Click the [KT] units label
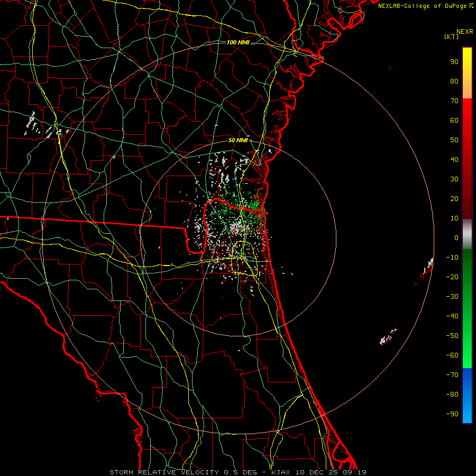 tap(451, 36)
